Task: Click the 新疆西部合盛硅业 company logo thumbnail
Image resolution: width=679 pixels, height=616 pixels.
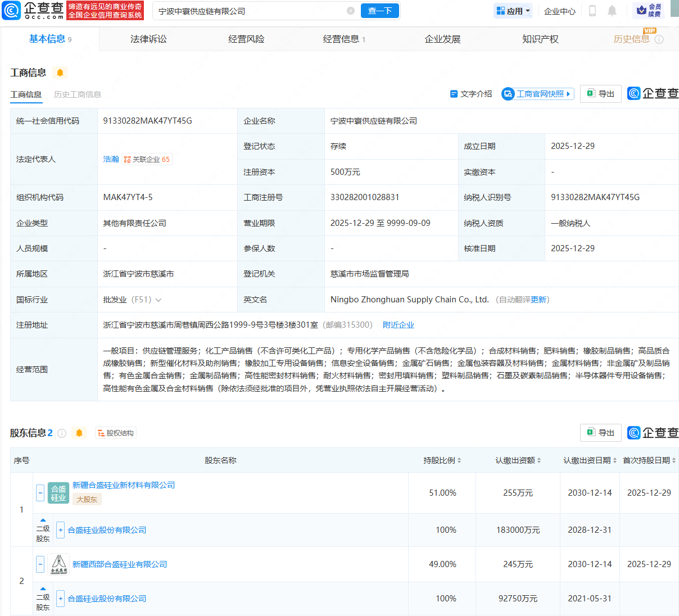Action: pos(58,564)
